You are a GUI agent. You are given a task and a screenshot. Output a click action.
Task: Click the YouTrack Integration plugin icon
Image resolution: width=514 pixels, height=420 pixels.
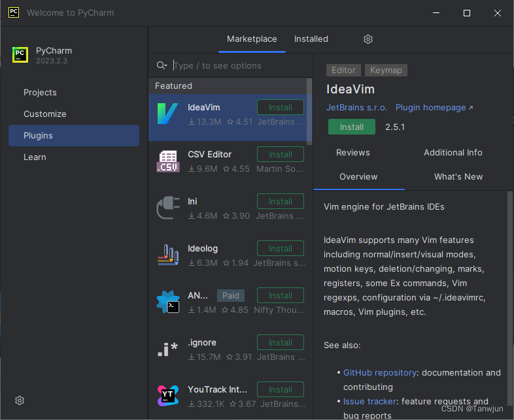(x=168, y=396)
